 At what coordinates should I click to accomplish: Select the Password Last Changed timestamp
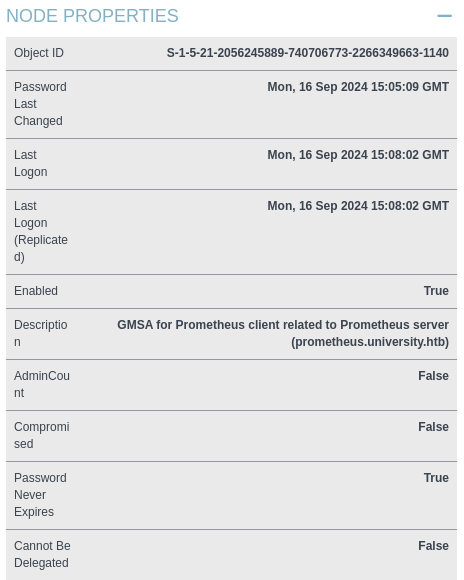(x=358, y=87)
